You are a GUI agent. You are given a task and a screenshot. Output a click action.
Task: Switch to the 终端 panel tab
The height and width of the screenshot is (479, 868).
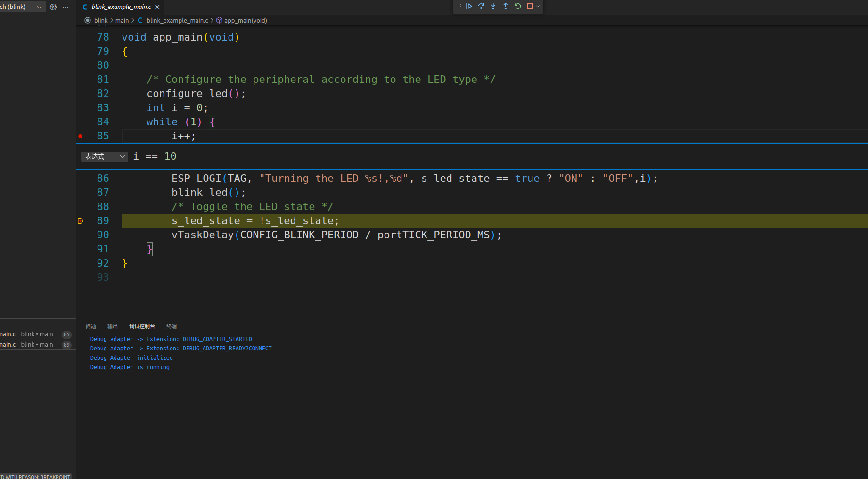pos(172,326)
